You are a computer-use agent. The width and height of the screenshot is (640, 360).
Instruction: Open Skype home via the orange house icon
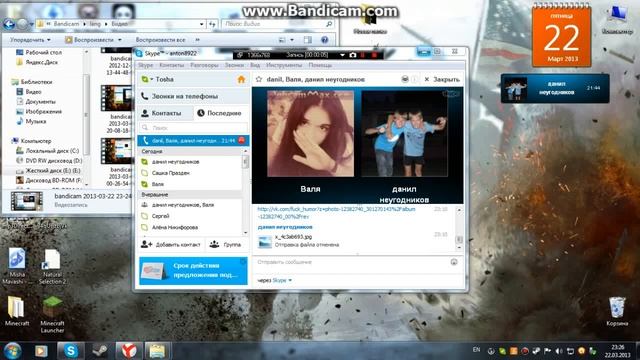pyautogui.click(x=241, y=79)
